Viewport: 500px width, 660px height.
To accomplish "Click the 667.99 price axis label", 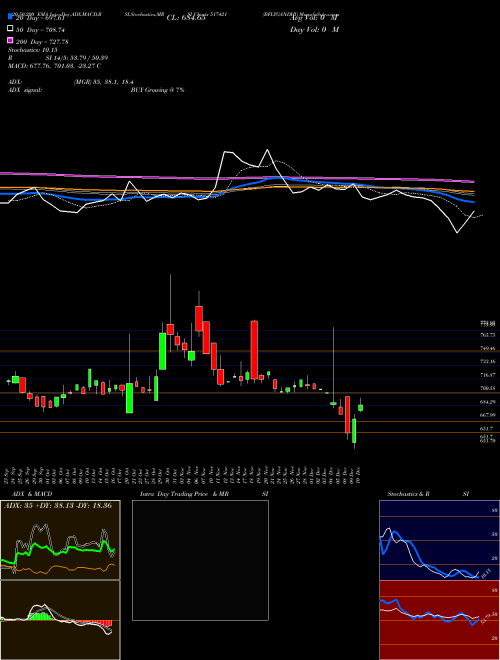I will point(487,415).
